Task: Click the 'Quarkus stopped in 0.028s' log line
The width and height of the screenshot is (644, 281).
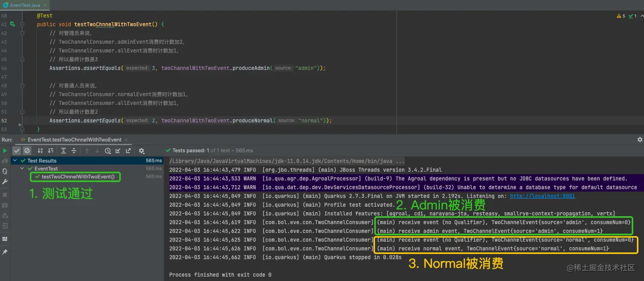Action: pos(285,258)
